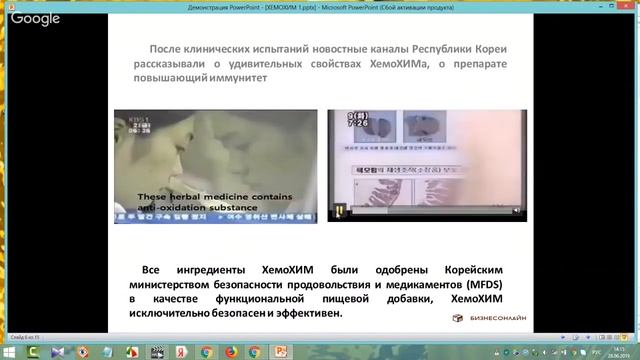
Task: Click the PowerPoint window title bar text
Action: click(321, 7)
